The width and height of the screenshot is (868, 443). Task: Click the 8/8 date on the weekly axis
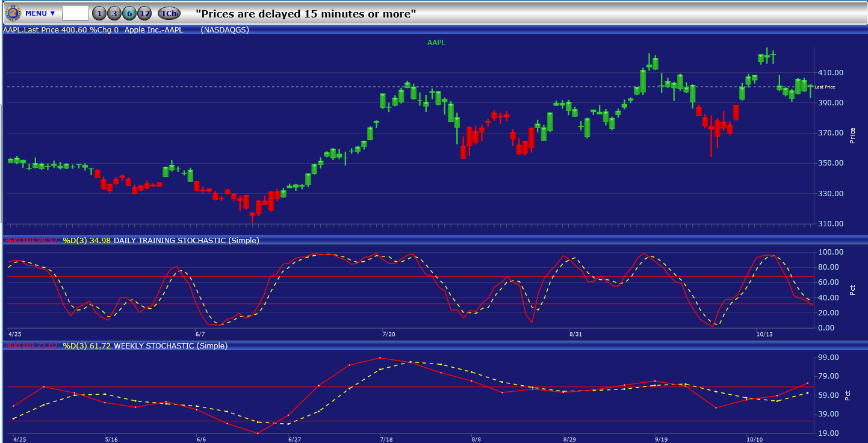point(476,439)
